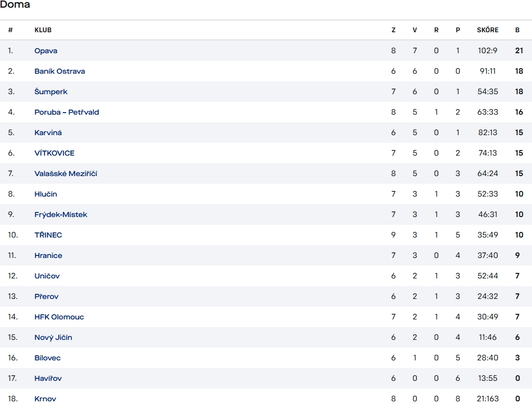Click the Hlučín club link
The height and width of the screenshot is (409, 532).
(46, 194)
